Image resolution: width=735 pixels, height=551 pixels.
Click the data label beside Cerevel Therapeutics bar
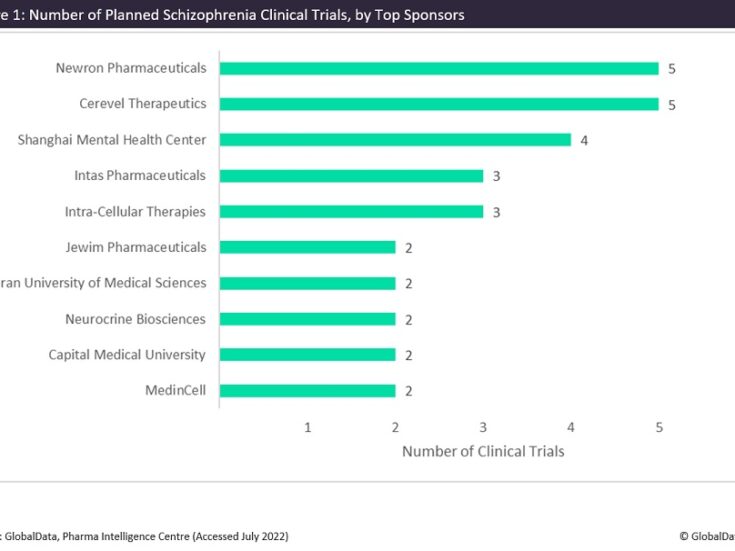pyautogui.click(x=672, y=104)
